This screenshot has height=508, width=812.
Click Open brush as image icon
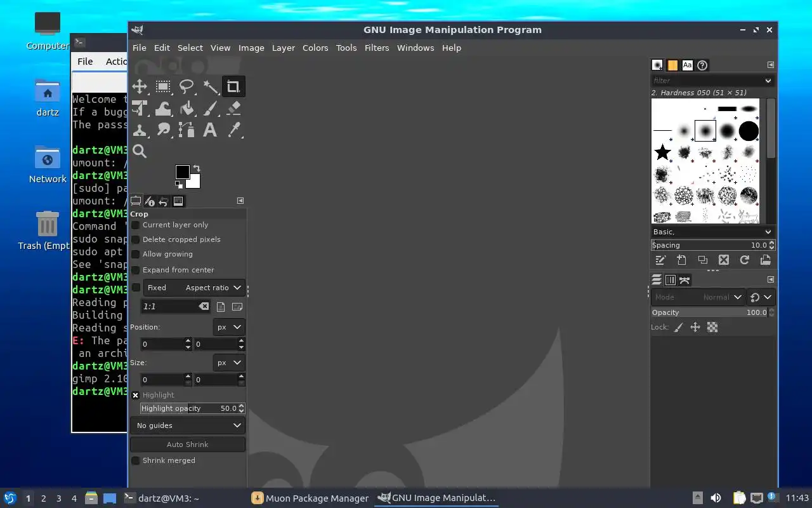(765, 260)
